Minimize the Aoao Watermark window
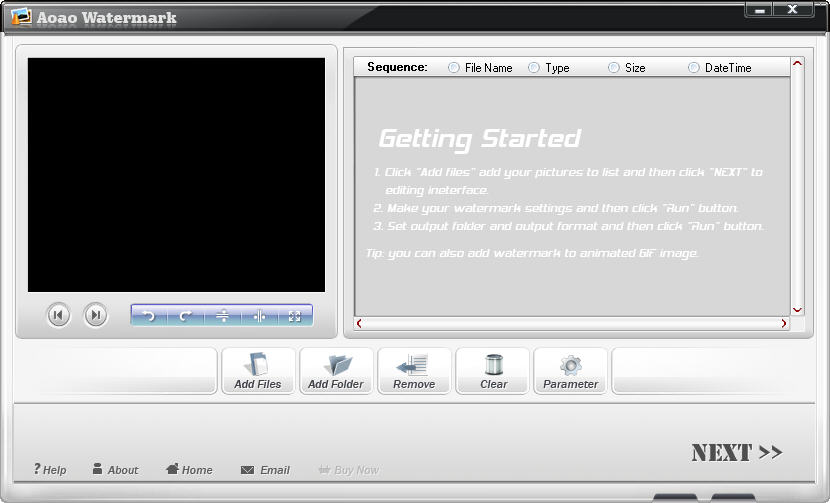 pyautogui.click(x=759, y=10)
